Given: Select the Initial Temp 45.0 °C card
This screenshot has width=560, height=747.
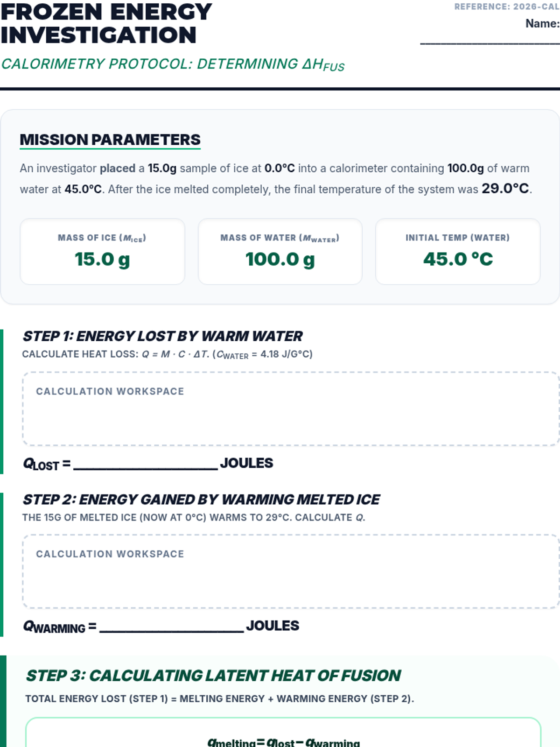Looking at the screenshot, I should click(458, 252).
